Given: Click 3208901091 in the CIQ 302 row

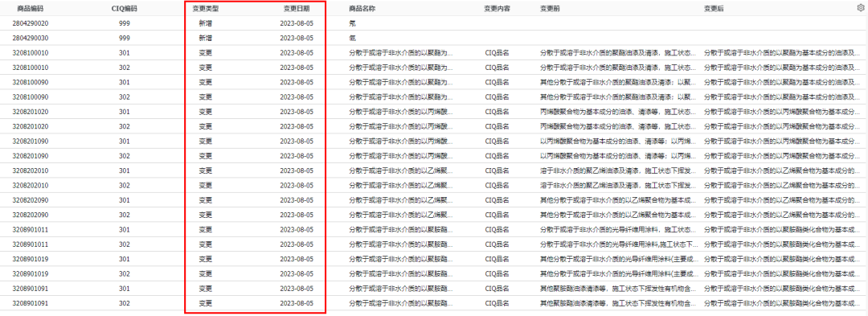Looking at the screenshot, I should (31, 303).
